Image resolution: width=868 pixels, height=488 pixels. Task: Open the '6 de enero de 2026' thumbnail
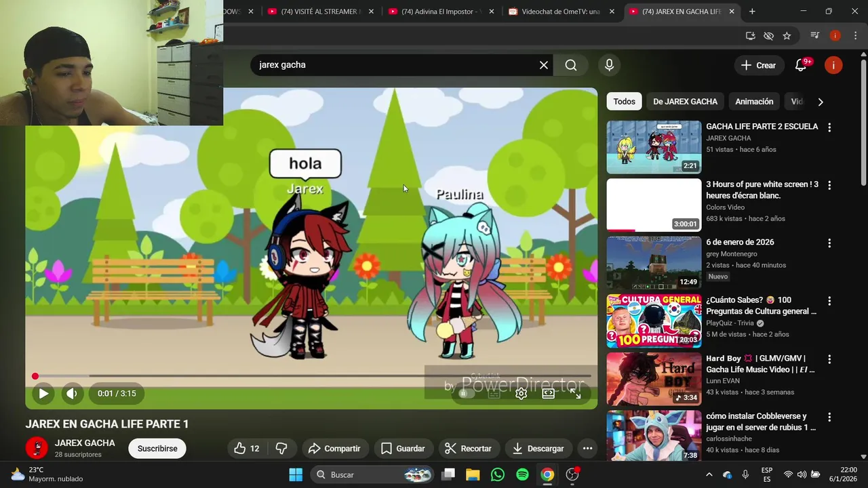654,263
